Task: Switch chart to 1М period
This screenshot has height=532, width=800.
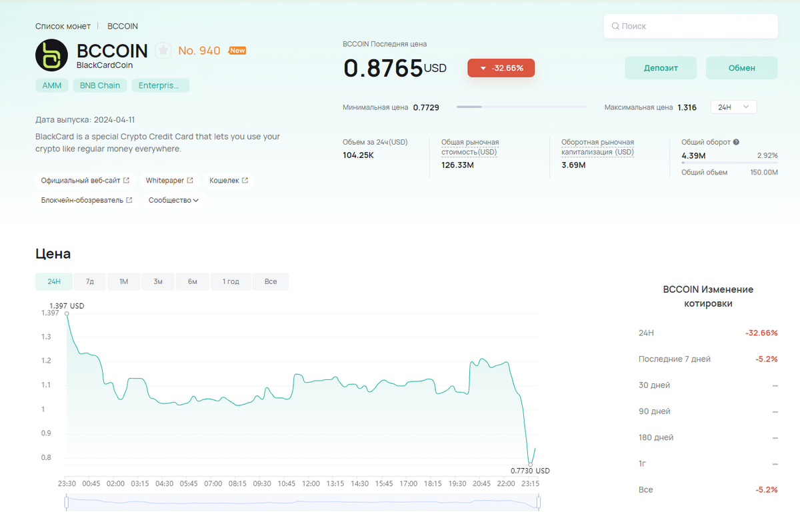Action: [123, 281]
